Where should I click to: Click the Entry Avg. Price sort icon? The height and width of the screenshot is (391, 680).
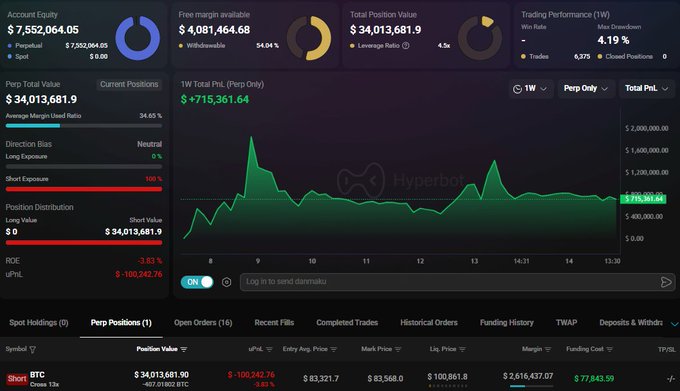coord(333,349)
